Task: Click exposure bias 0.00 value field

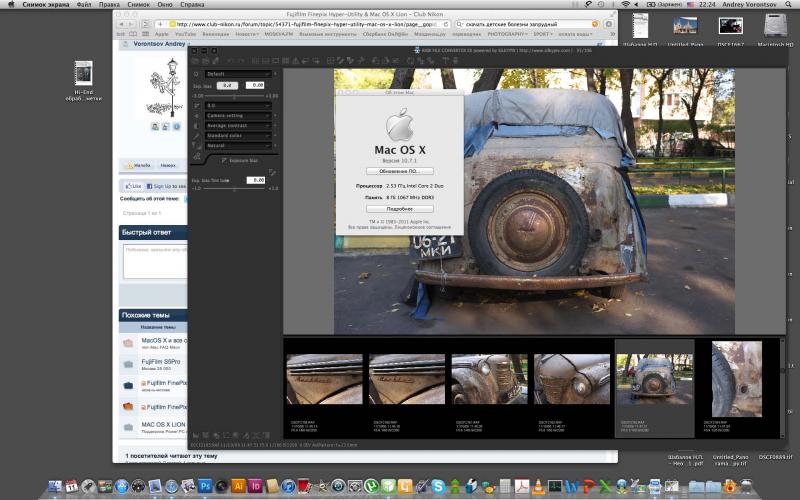Action: point(255,85)
